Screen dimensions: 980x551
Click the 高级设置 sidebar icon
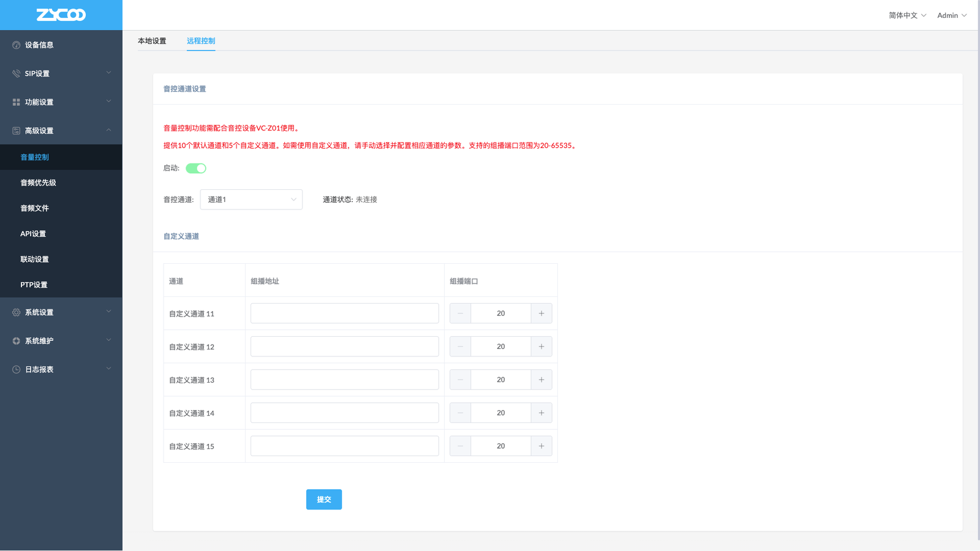click(x=17, y=131)
